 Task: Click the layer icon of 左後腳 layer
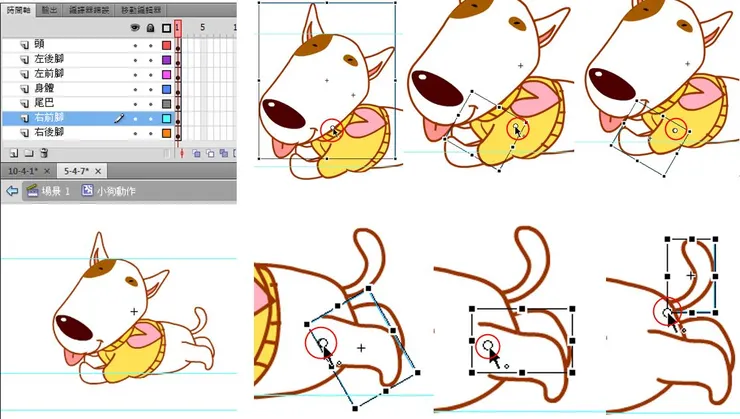24,59
